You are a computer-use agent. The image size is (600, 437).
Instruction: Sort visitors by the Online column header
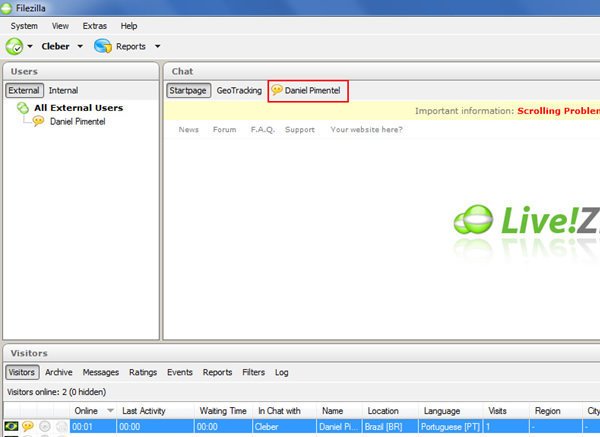pos(86,410)
